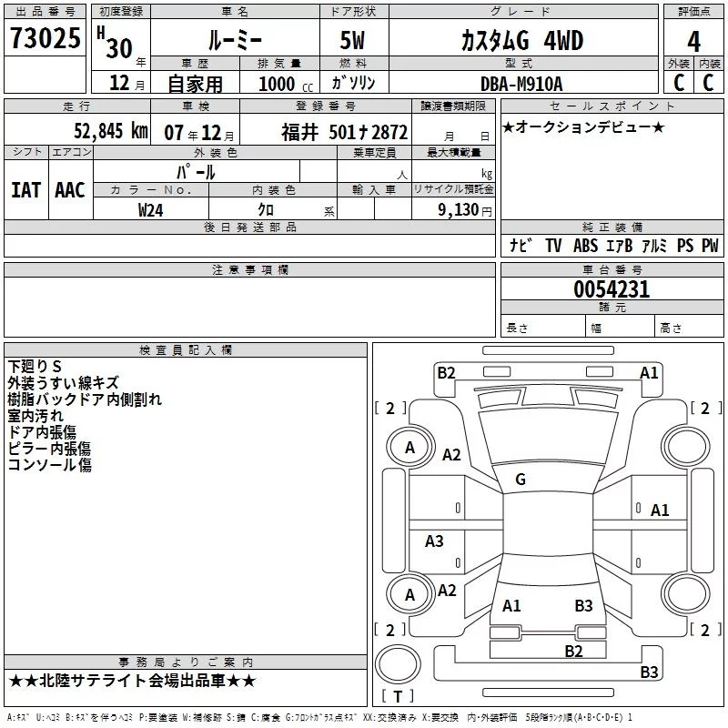Click the interior grade C under 内装
The height and width of the screenshot is (728, 728).
pyautogui.click(x=708, y=83)
